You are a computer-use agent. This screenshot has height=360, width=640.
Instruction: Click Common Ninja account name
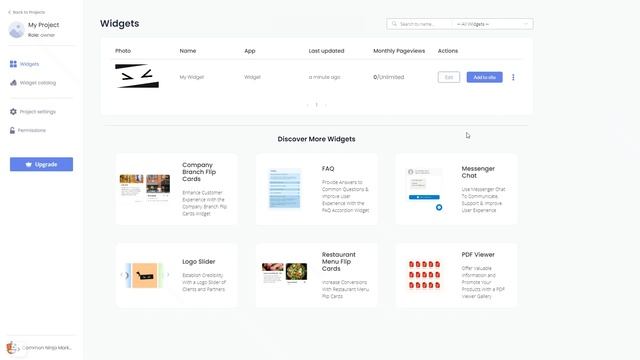(47, 348)
